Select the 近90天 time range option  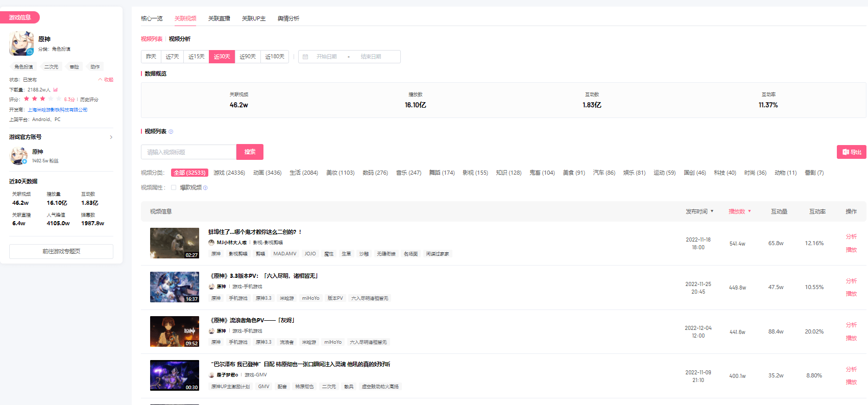point(248,57)
